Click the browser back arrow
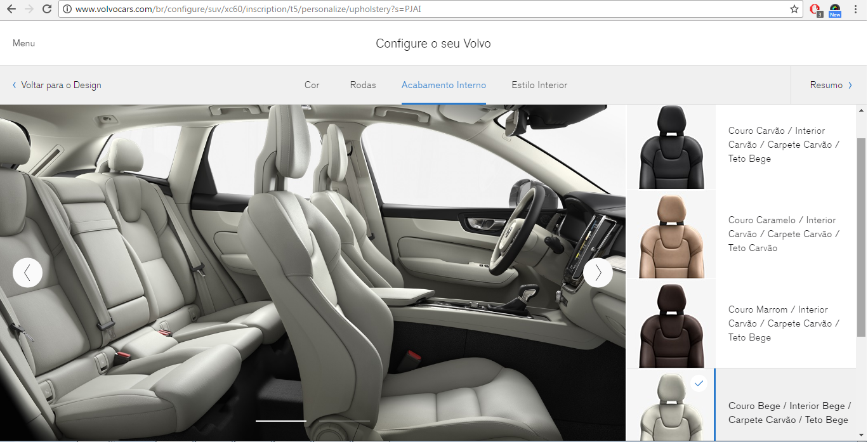Viewport: 868px width, 442px height. [11, 9]
